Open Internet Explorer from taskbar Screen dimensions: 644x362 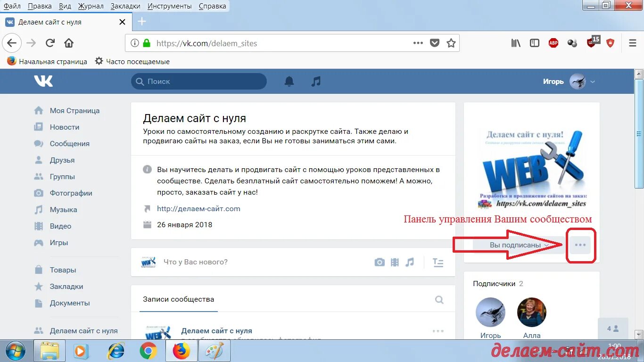tap(116, 351)
